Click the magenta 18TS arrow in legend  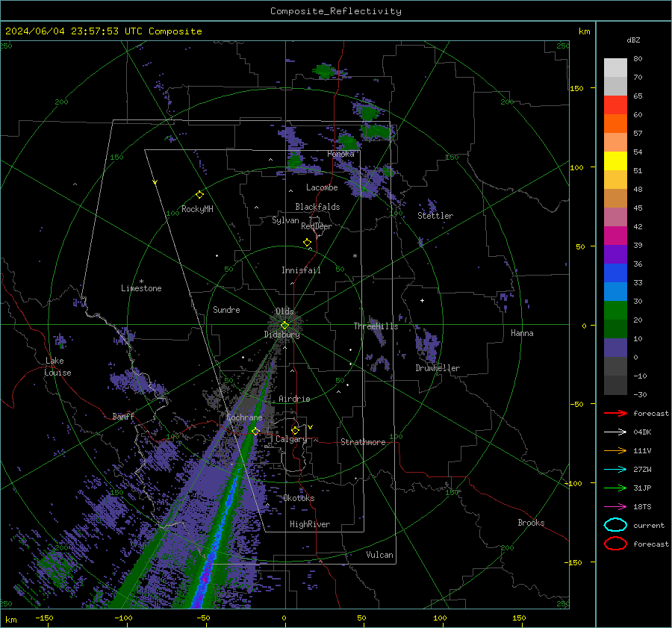pyautogui.click(x=615, y=507)
